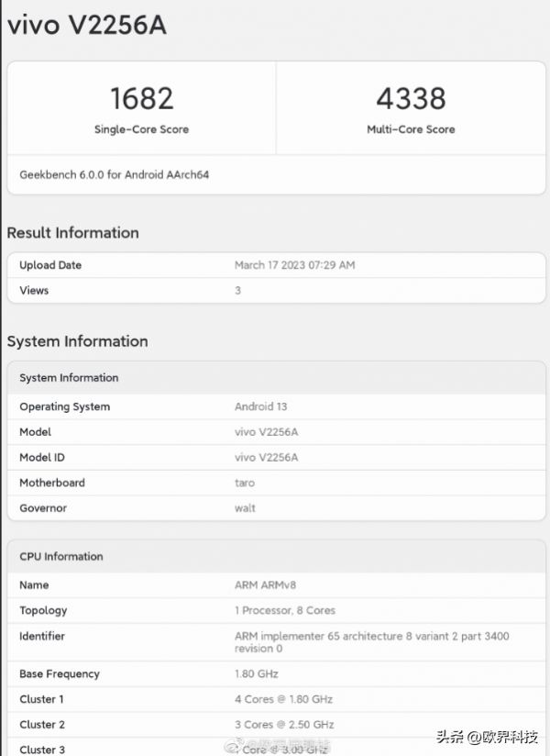Click the Single-Core Score label
The width and height of the screenshot is (550, 756).
coord(141,129)
